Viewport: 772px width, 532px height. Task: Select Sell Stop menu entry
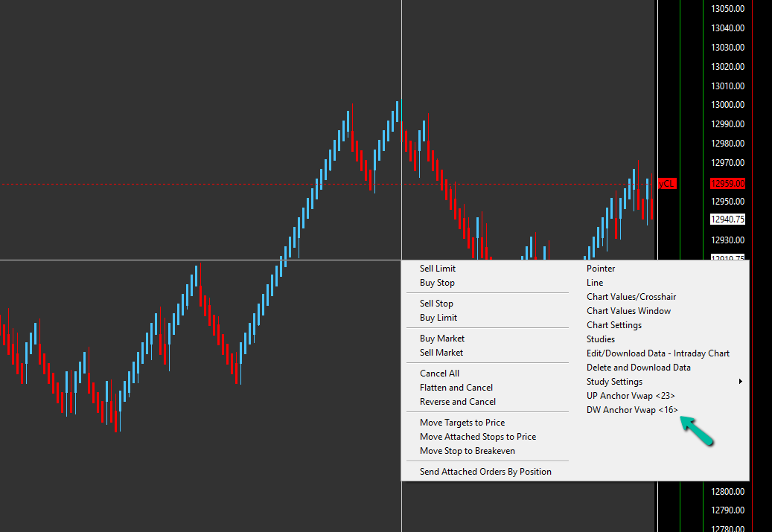pyautogui.click(x=436, y=303)
